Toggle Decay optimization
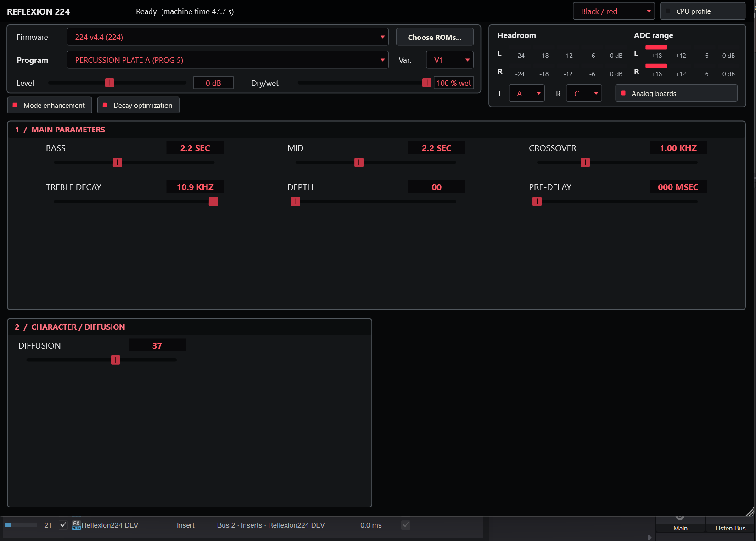 click(x=138, y=105)
